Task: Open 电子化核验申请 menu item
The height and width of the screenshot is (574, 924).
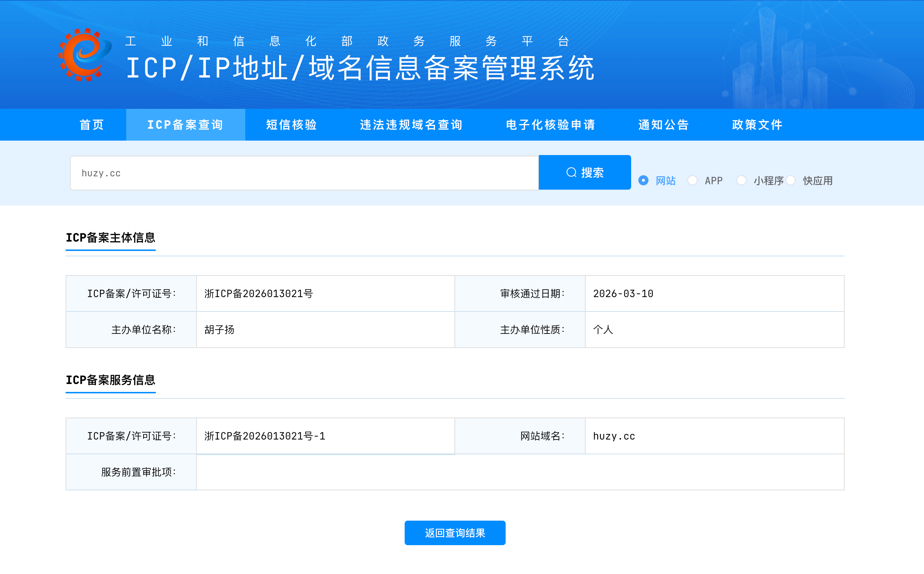Action: [x=550, y=124]
